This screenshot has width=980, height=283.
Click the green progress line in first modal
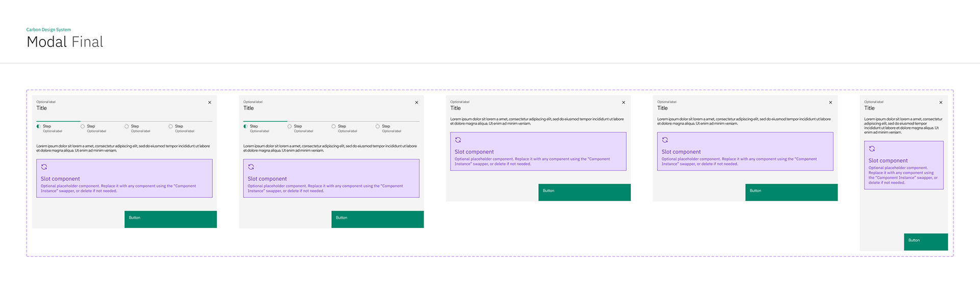point(58,121)
